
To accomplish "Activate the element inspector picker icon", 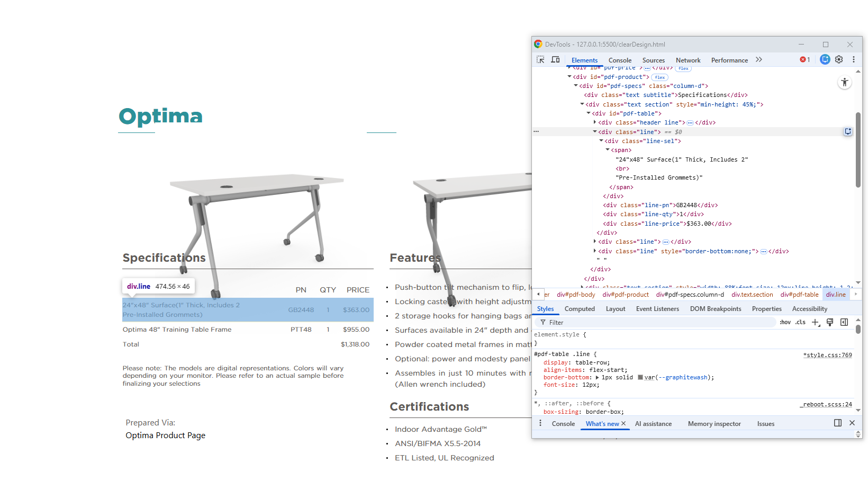I will coord(540,60).
